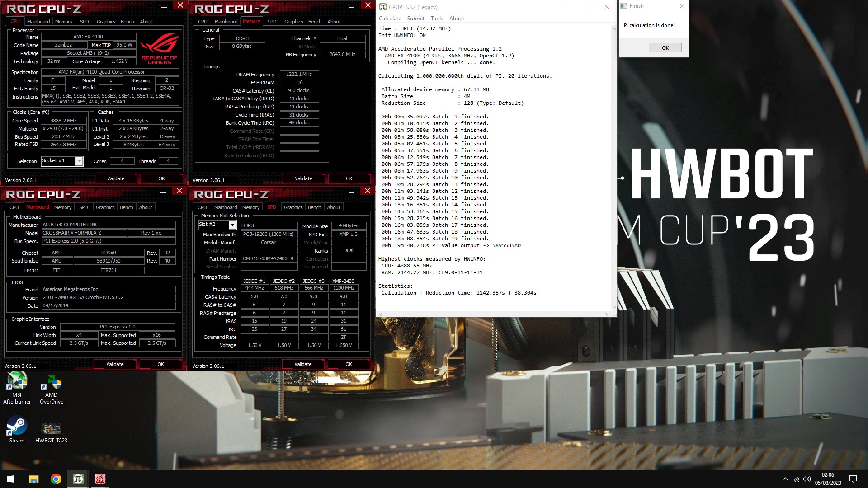
Task: Open Google Chrome from taskbar
Action: click(56, 479)
